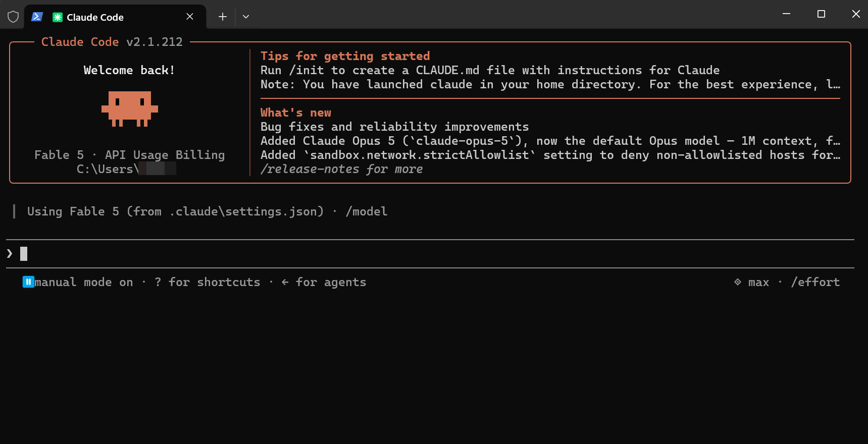Click the blue pause icon beside manual mode
Viewport: 868px width, 444px height.
(x=28, y=282)
